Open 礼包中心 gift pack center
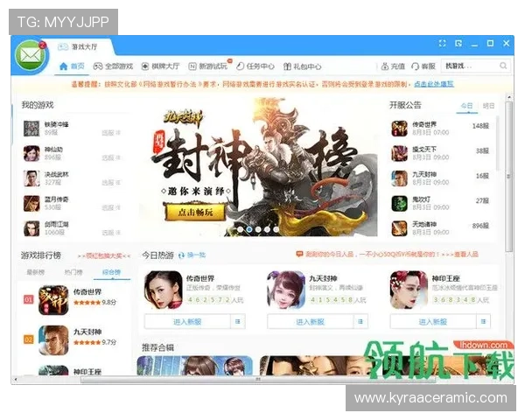Viewport: 525px width, 420px height. (303, 66)
